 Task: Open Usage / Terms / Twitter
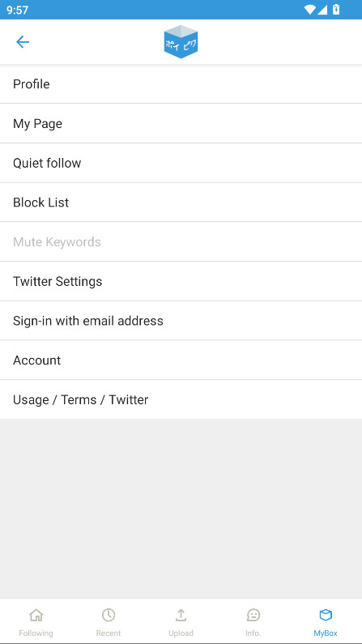pyautogui.click(x=181, y=399)
